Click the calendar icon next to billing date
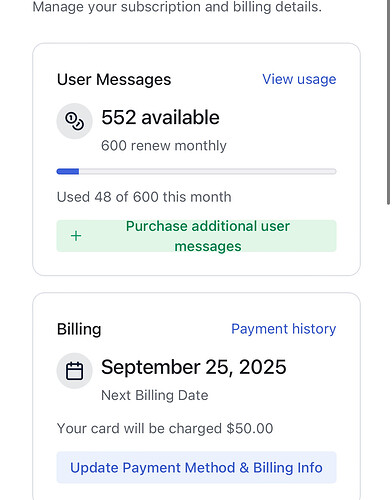The width and height of the screenshot is (392, 500). 74,371
